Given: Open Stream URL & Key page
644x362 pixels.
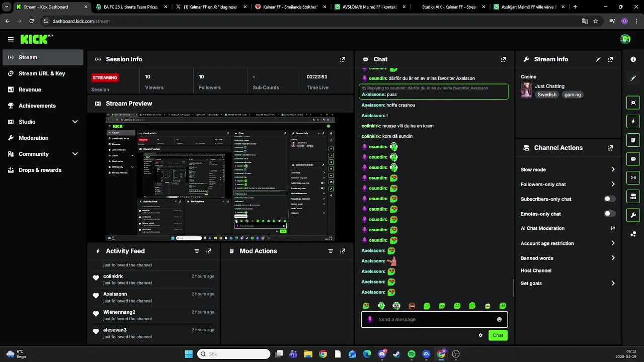Looking at the screenshot, I should pyautogui.click(x=43, y=73).
